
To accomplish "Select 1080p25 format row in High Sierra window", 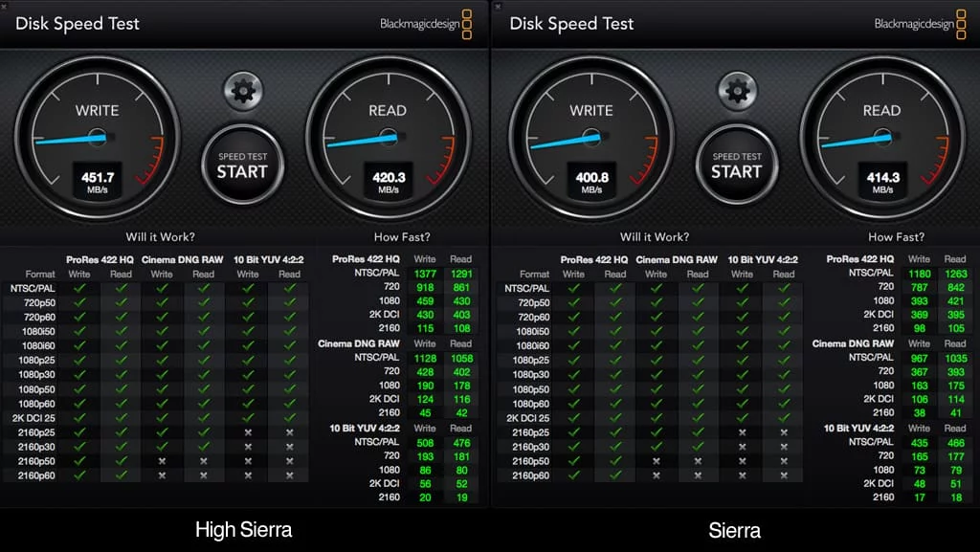I will (155, 360).
